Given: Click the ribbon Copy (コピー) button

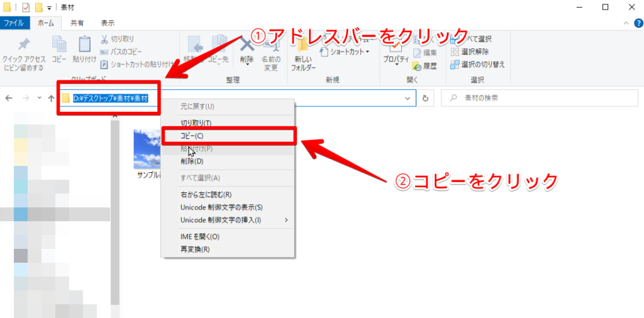Looking at the screenshot, I should pyautogui.click(x=59, y=49).
